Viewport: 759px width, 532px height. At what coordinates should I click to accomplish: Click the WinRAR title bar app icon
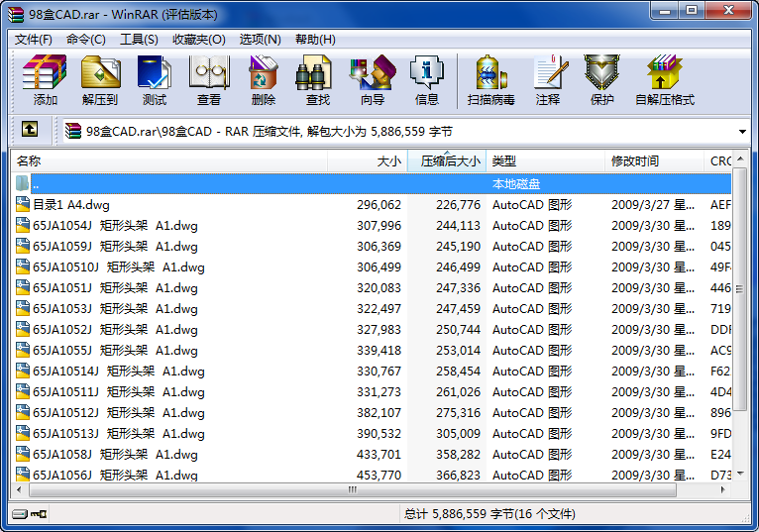tap(16, 14)
